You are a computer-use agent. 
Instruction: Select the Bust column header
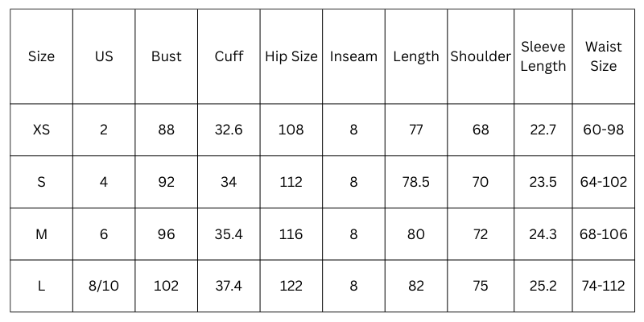[167, 56]
